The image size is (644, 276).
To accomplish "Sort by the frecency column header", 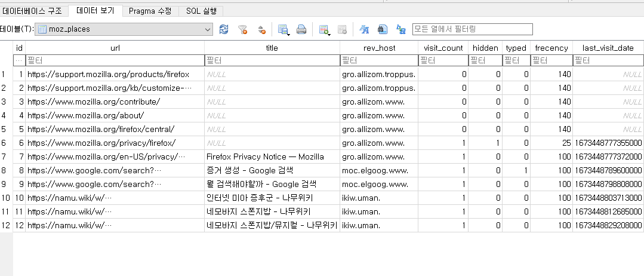I will (x=551, y=48).
